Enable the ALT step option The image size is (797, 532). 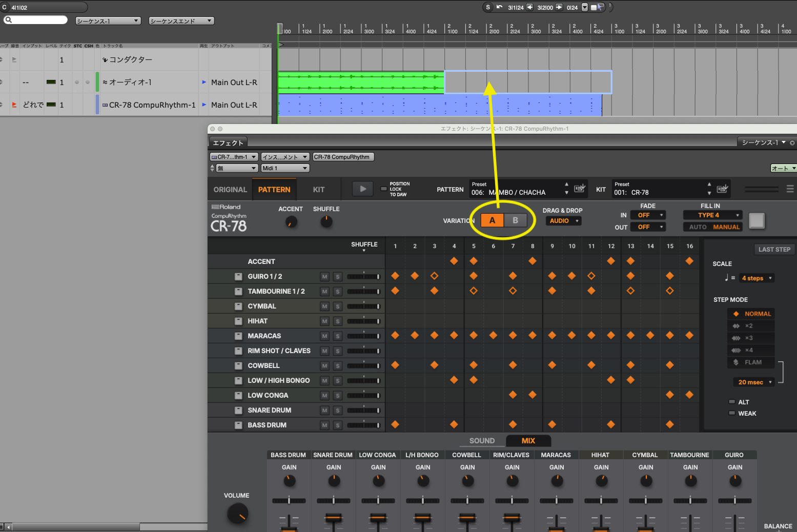(x=732, y=402)
